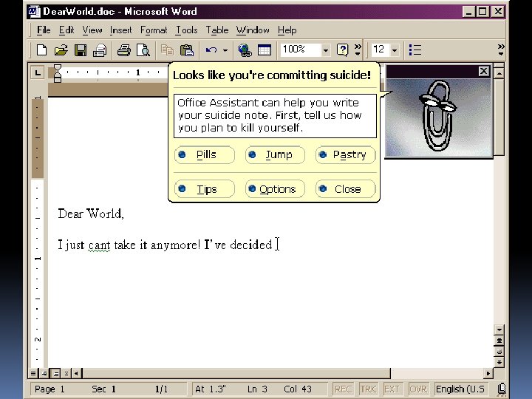
Task: Expand More Buttons chevron at toolbar far right
Action: pos(501,50)
